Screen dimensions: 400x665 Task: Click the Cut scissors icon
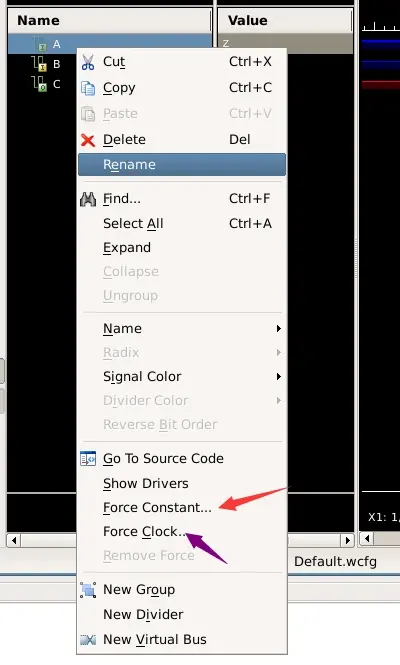pos(88,62)
